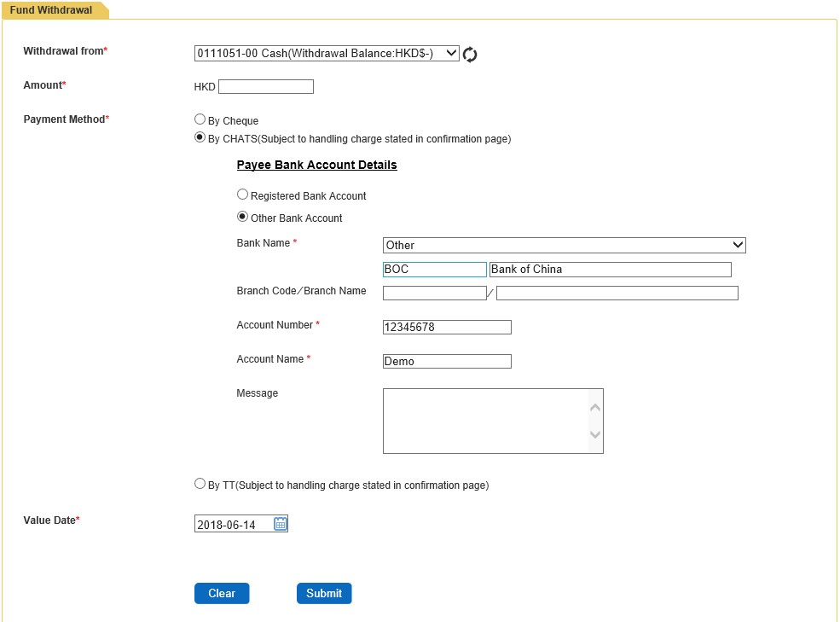
Task: Open the Withdrawal from account dropdown
Action: (327, 53)
